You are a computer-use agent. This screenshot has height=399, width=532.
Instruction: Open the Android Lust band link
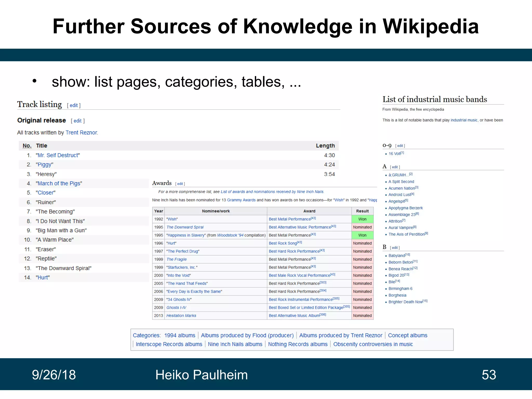point(400,195)
